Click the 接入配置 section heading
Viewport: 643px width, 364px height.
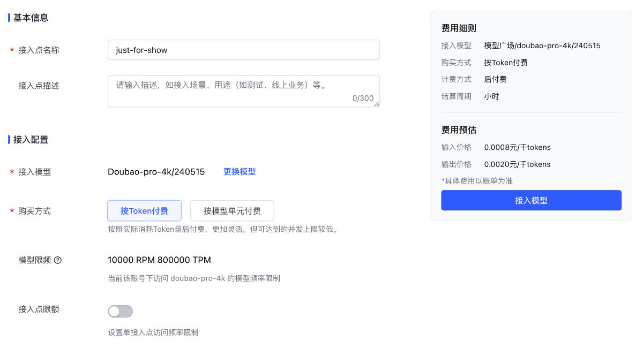[x=31, y=140]
